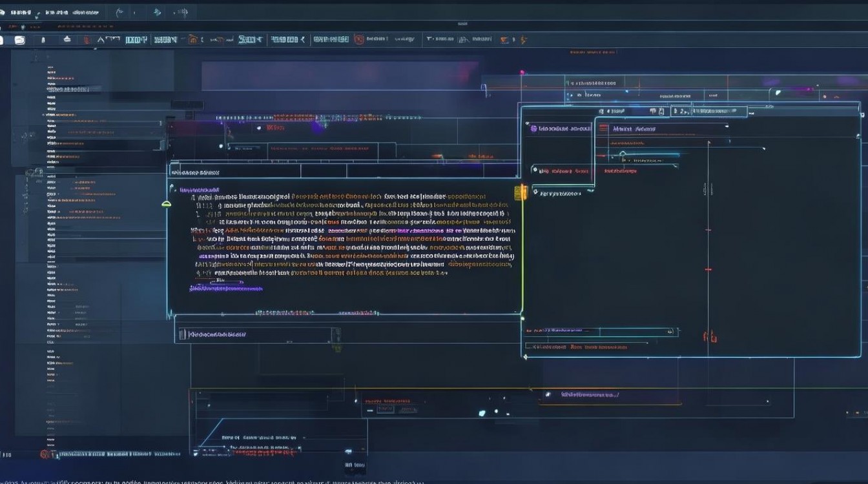The image size is (868, 484).
Task: Click the white rounded icon in the toolbar
Action: pyautogui.click(x=19, y=40)
